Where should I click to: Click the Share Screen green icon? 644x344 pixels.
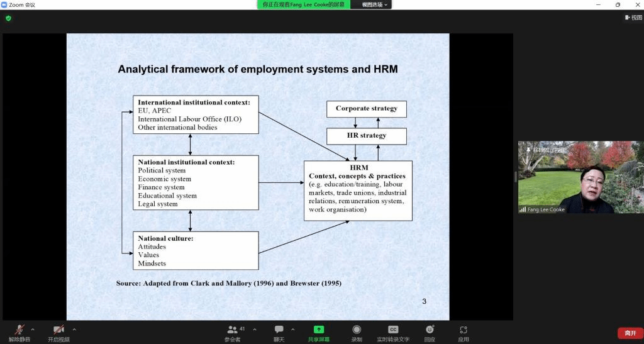pyautogui.click(x=318, y=330)
